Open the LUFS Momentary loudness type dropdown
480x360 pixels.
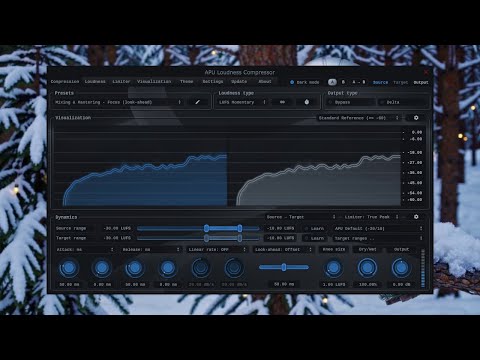(243, 102)
